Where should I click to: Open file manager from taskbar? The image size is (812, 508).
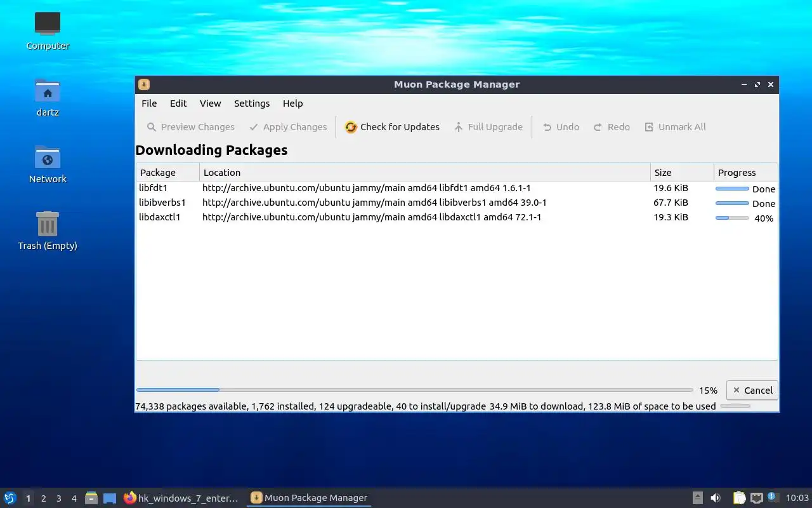pos(91,498)
